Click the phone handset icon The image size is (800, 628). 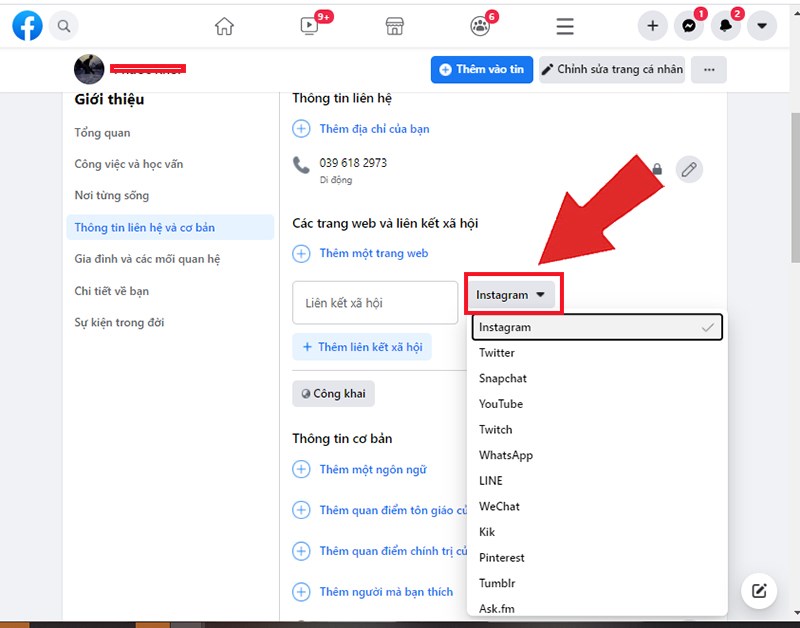click(x=301, y=165)
